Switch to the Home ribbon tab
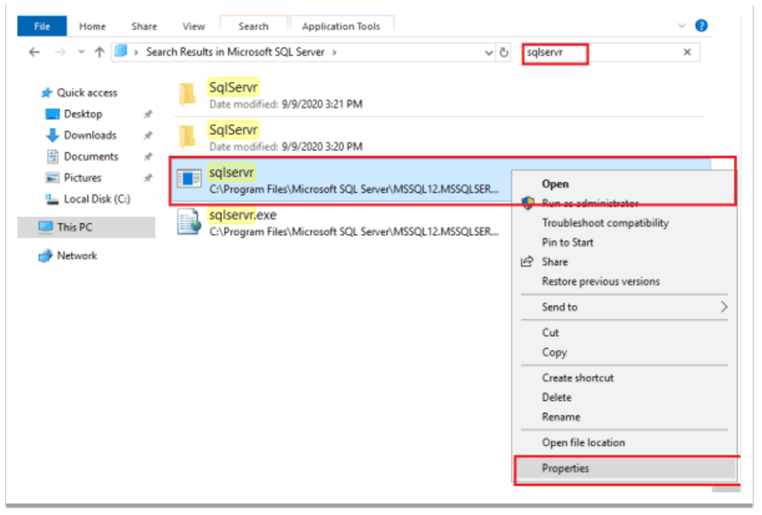The height and width of the screenshot is (515, 762). click(x=92, y=26)
